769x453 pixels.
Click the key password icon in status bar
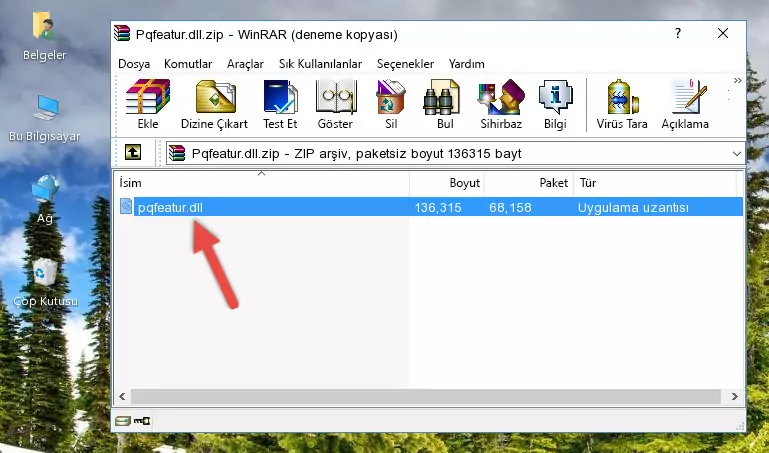[x=142, y=421]
